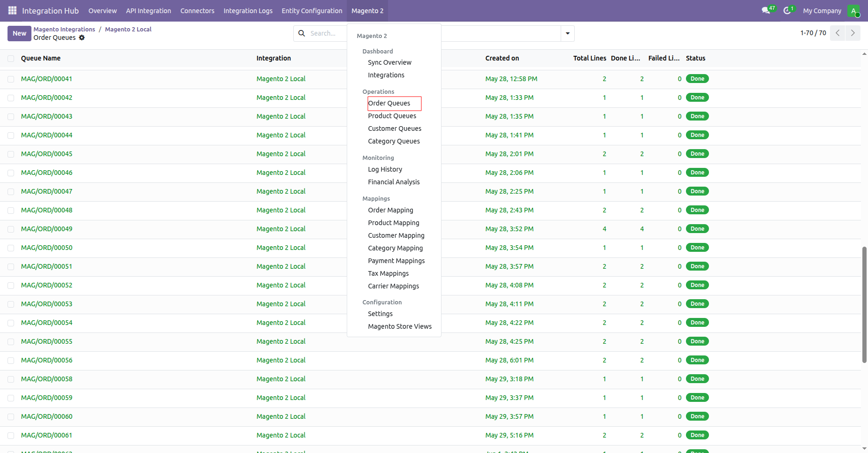
Task: Check the row MAG/ORD/00055 checkbox
Action: (11, 342)
